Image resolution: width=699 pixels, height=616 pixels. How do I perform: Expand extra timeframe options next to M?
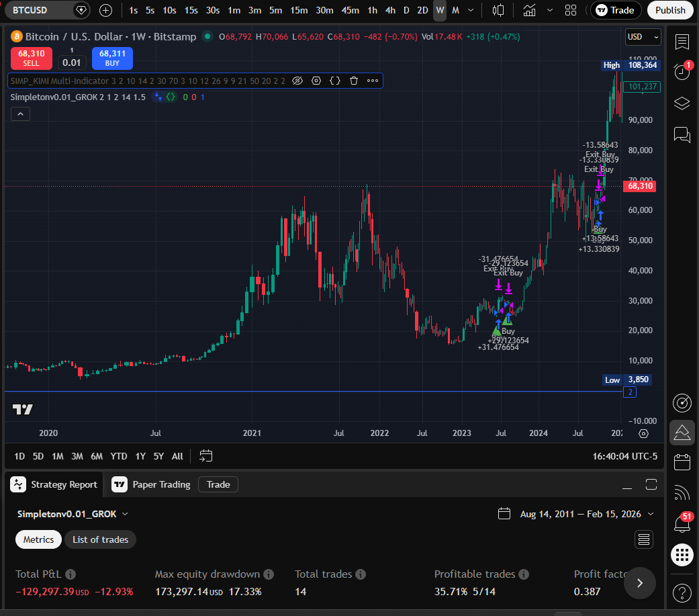coord(471,10)
